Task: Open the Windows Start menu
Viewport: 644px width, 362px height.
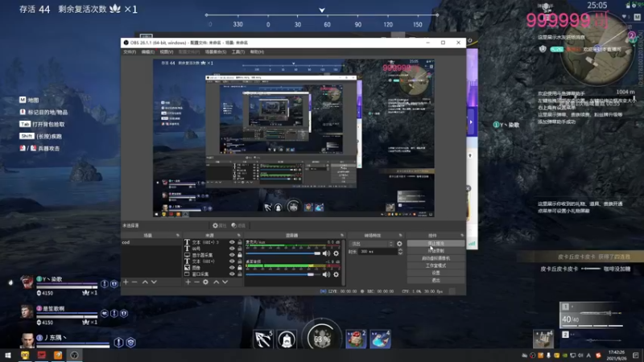Action: click(x=8, y=355)
